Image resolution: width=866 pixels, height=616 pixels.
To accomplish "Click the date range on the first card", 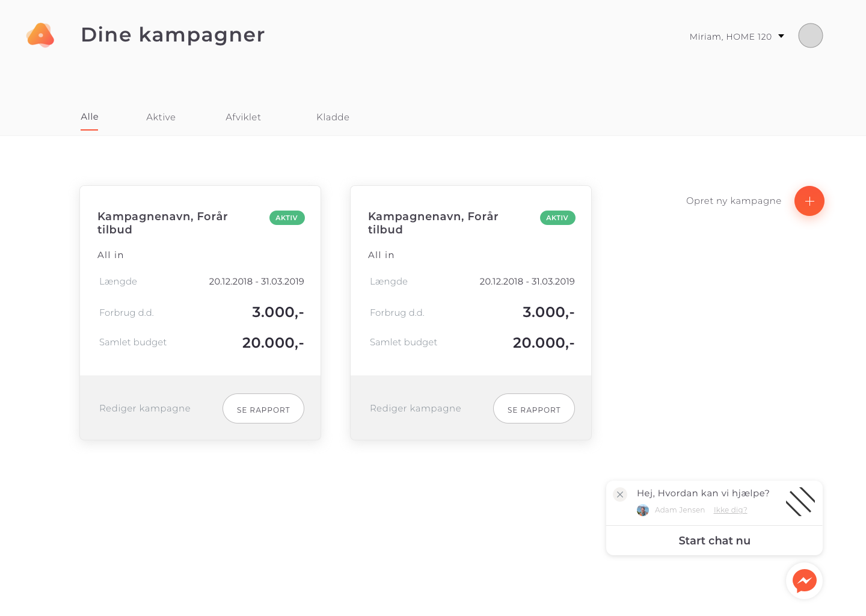I will pos(256,282).
